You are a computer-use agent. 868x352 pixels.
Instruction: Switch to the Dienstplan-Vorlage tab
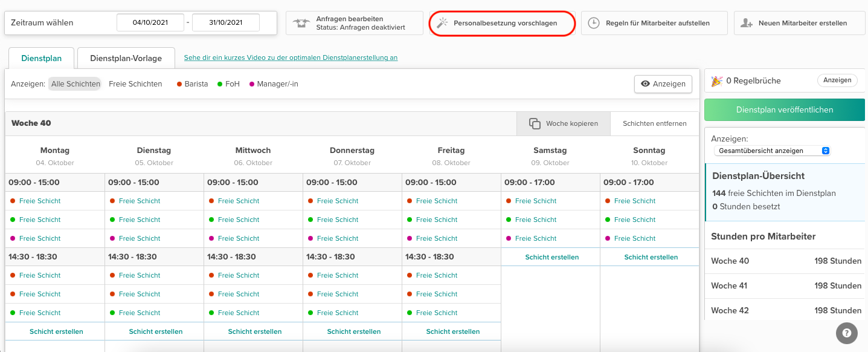point(126,58)
